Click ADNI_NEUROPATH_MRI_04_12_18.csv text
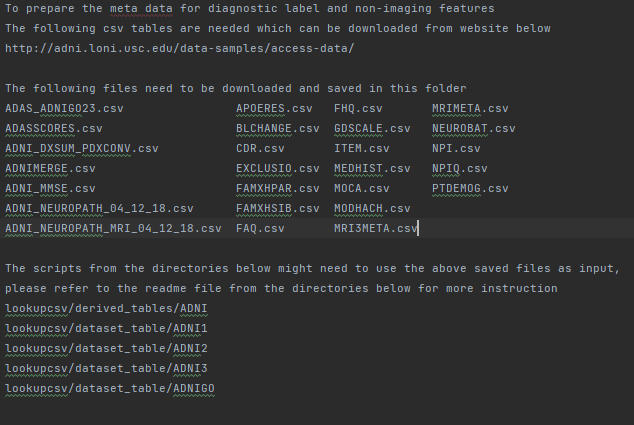This screenshot has width=634, height=425. point(113,228)
